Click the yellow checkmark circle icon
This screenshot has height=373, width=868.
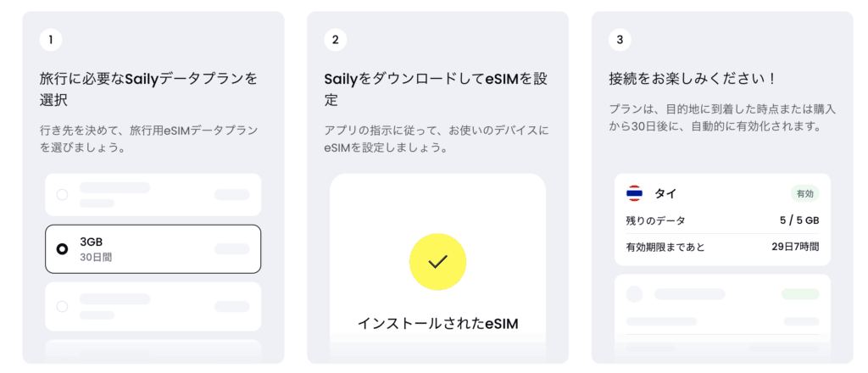coord(437,262)
